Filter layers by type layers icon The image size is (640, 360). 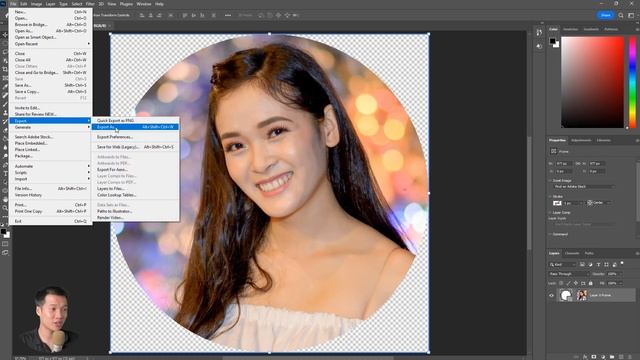pyautogui.click(x=598, y=264)
